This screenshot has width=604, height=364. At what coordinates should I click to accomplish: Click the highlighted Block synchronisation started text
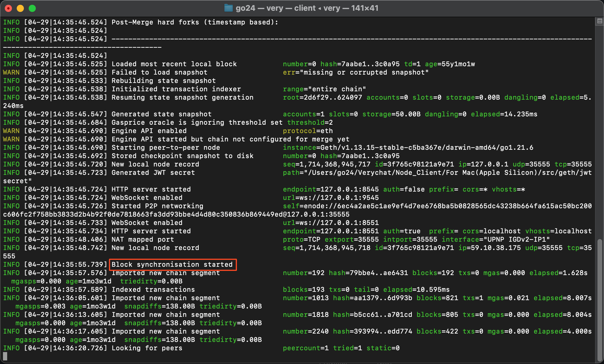[172, 265]
